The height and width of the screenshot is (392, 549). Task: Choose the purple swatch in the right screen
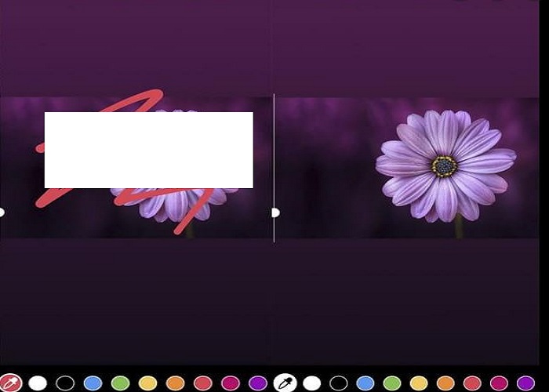[526, 383]
